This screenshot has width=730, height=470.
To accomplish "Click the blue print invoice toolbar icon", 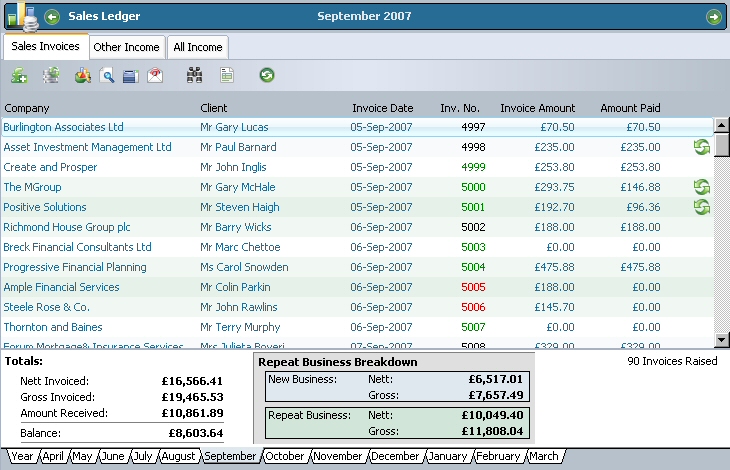I will click(x=130, y=75).
